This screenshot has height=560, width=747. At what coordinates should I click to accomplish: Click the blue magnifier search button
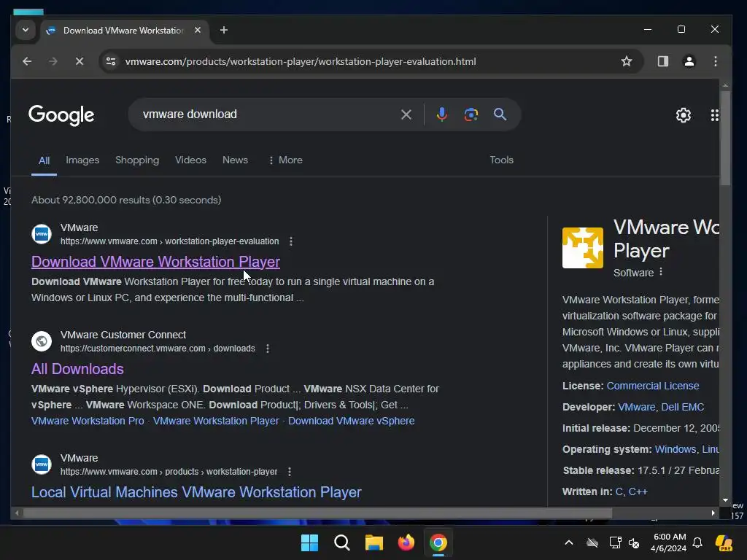pos(500,114)
